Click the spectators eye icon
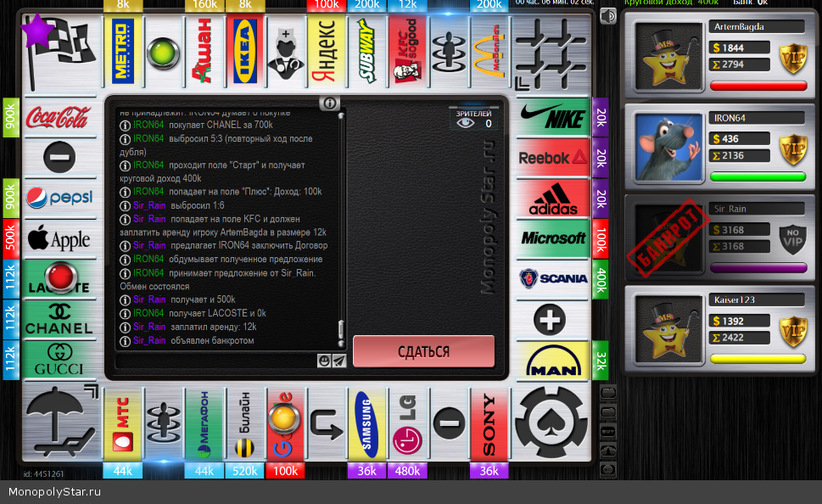The image size is (822, 504). click(465, 123)
